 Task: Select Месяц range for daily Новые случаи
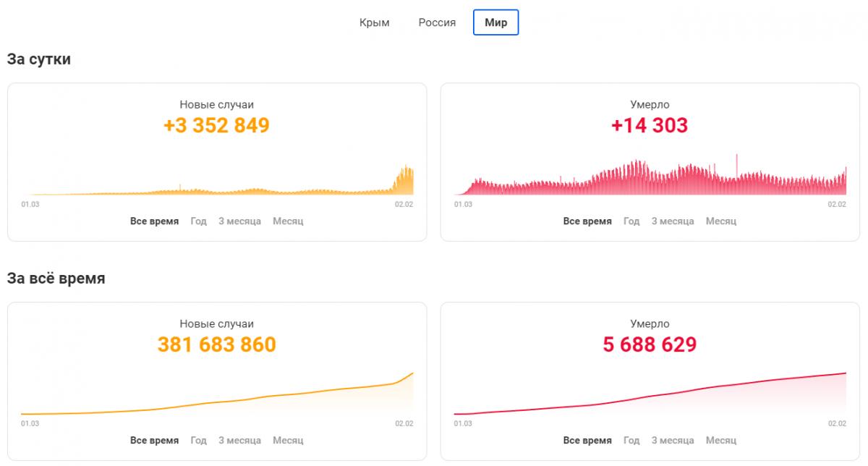(288, 221)
